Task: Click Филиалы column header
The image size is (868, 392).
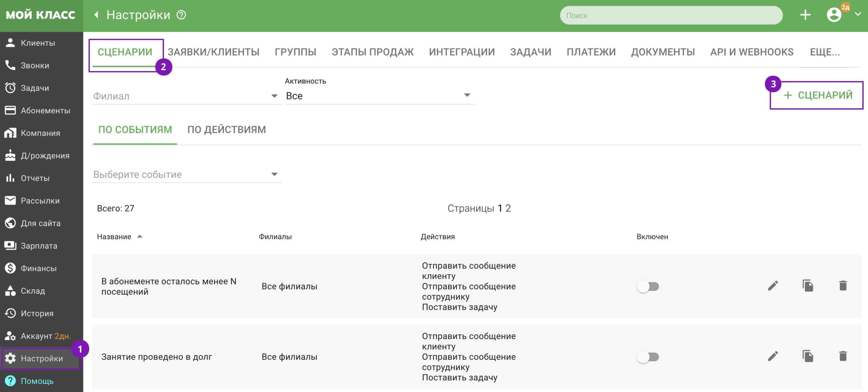Action: [275, 237]
